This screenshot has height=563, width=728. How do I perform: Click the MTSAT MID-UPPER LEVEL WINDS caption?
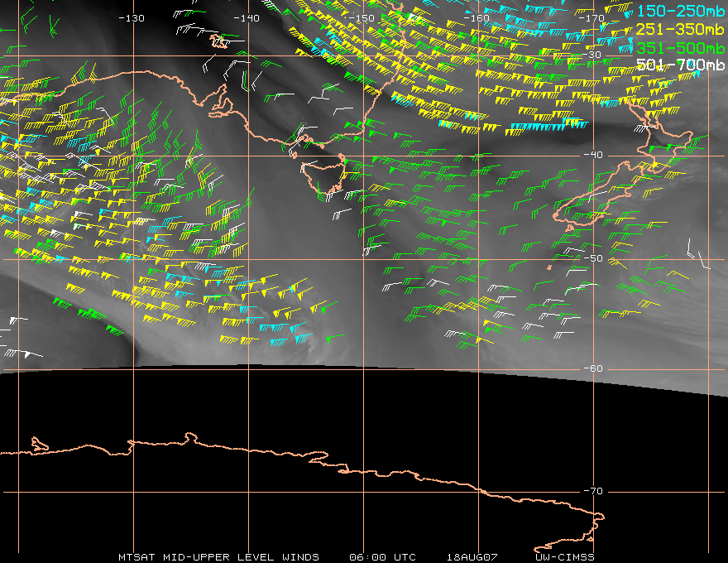point(218,557)
